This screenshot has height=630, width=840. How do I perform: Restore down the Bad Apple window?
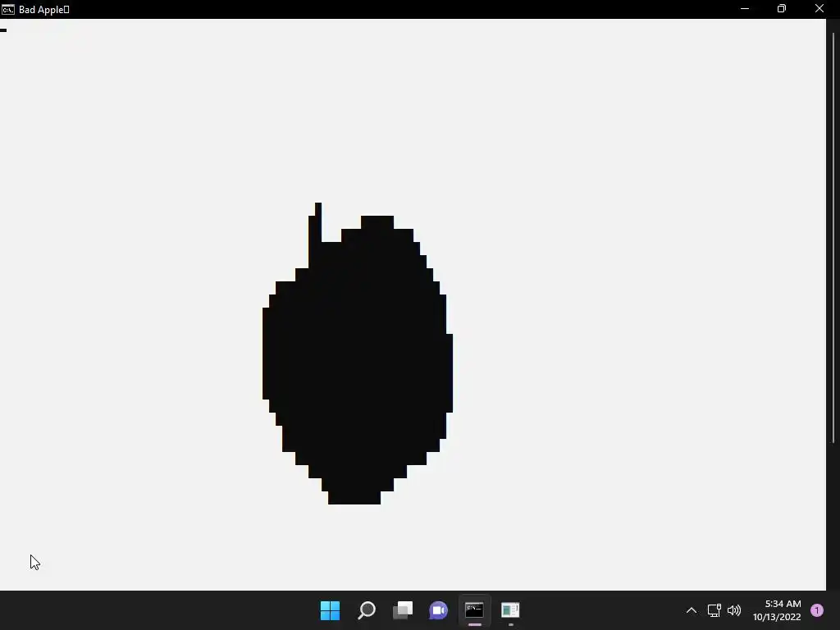tap(782, 8)
